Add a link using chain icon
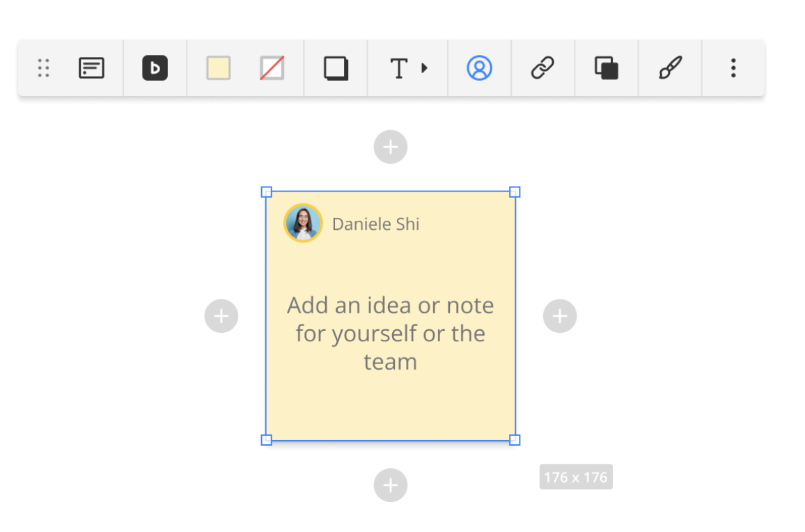Image resolution: width=805 pixels, height=532 pixels. click(542, 68)
